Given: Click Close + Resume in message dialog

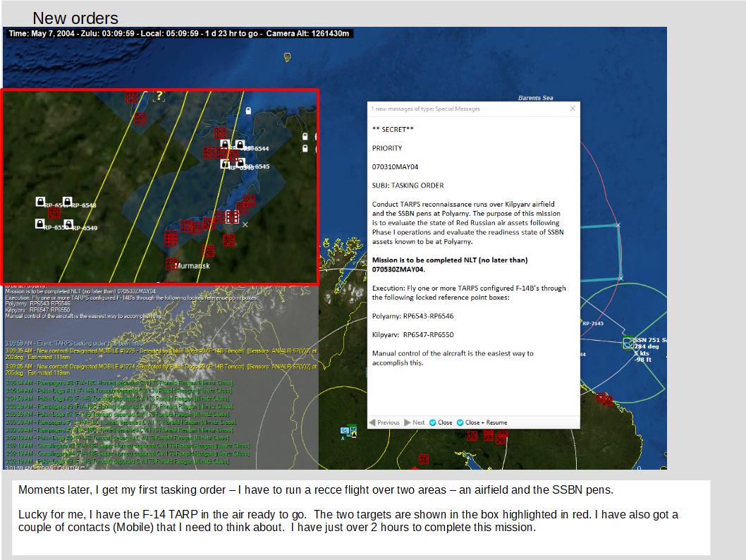Looking at the screenshot, I should coord(482,422).
